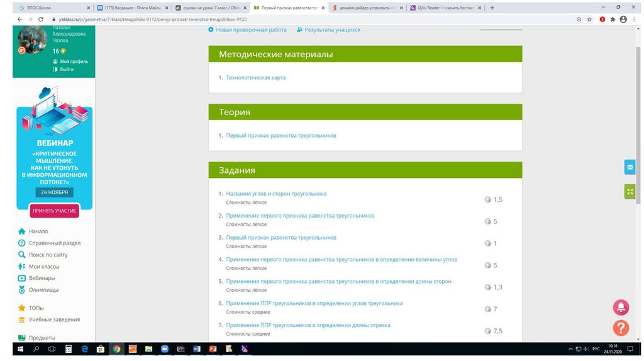This screenshot has width=644, height=361.
Task: Open task Применение ППР в определении углов треугольника
Action: tap(314, 303)
